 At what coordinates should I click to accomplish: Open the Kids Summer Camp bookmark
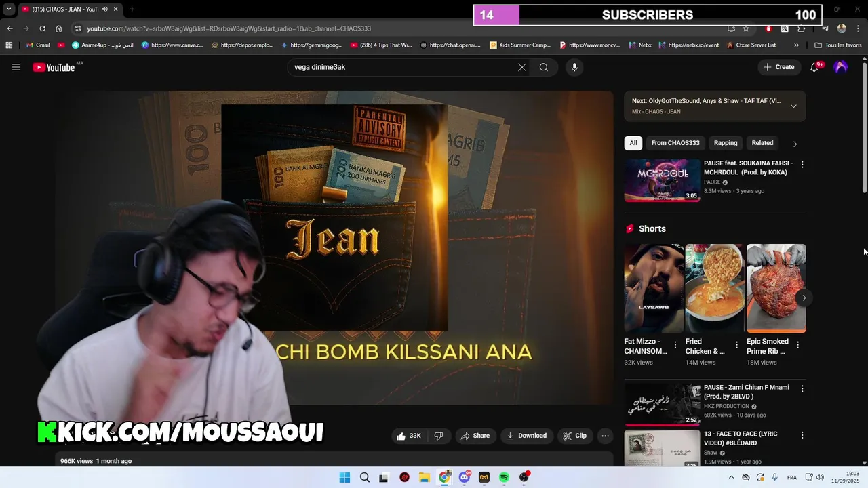[x=520, y=45]
